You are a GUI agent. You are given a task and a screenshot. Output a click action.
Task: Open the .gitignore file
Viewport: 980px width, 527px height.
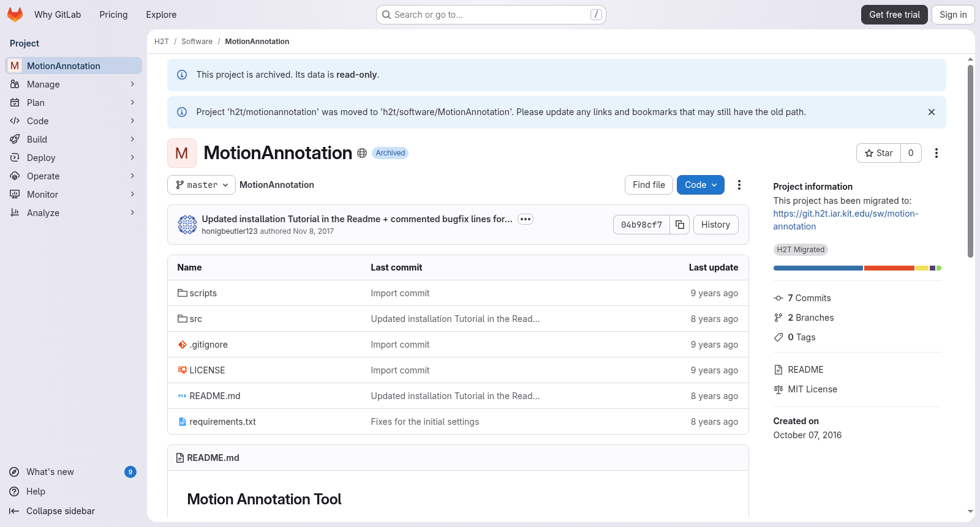(209, 345)
